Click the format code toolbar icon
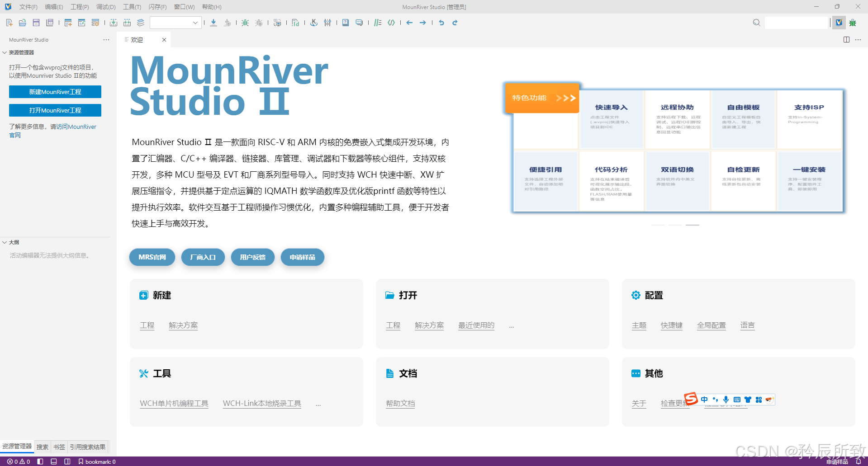 click(x=378, y=23)
